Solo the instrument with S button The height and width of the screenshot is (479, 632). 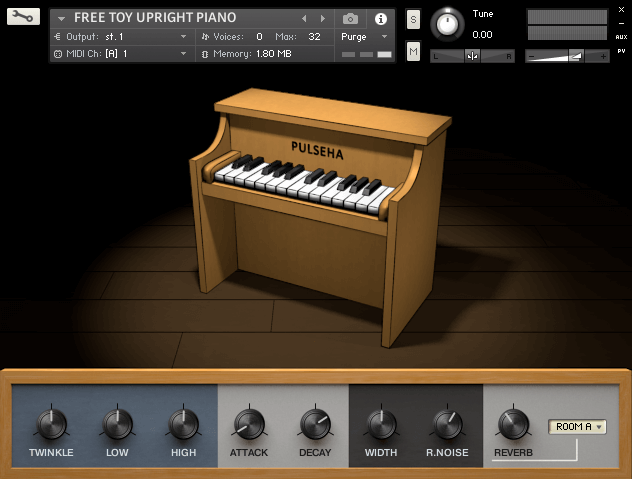click(x=413, y=19)
